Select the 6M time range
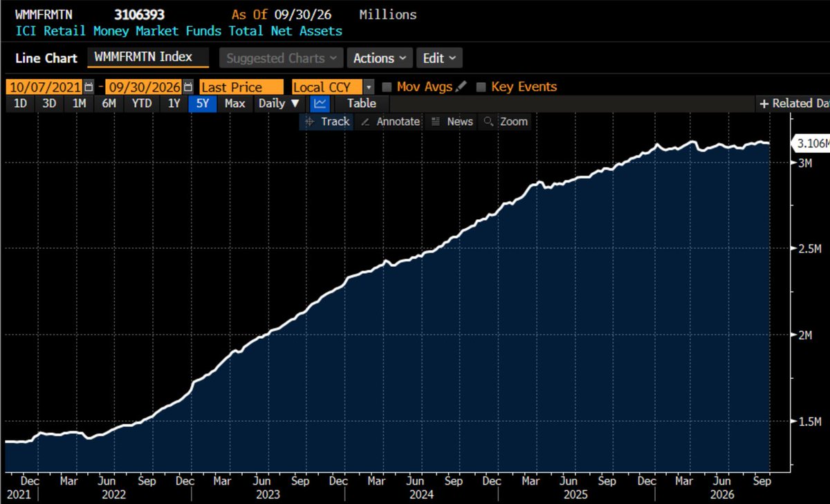This screenshot has width=830, height=504. click(109, 104)
